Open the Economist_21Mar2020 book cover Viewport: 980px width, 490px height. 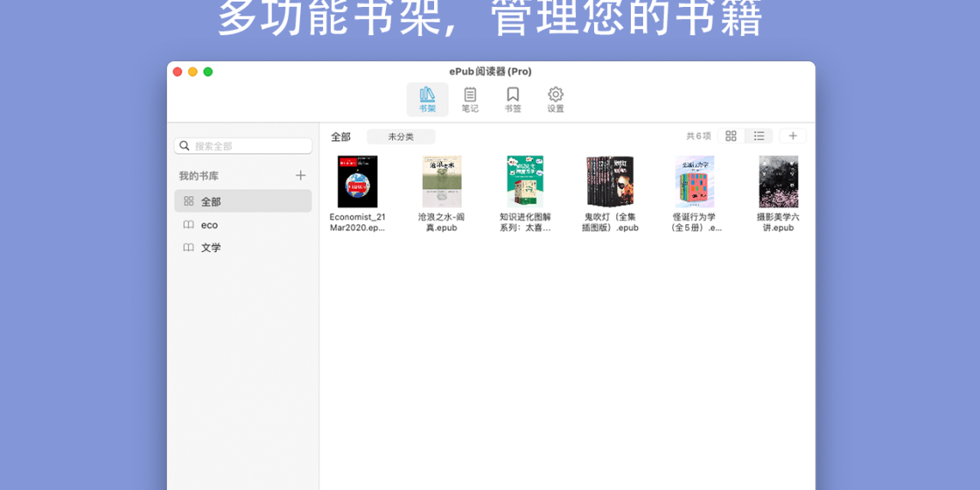pyautogui.click(x=358, y=181)
